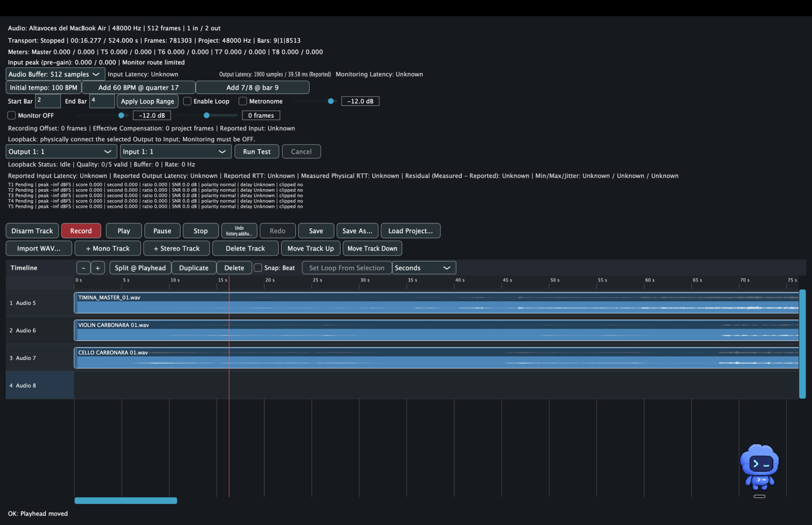Open Save As dialog

[357, 231]
